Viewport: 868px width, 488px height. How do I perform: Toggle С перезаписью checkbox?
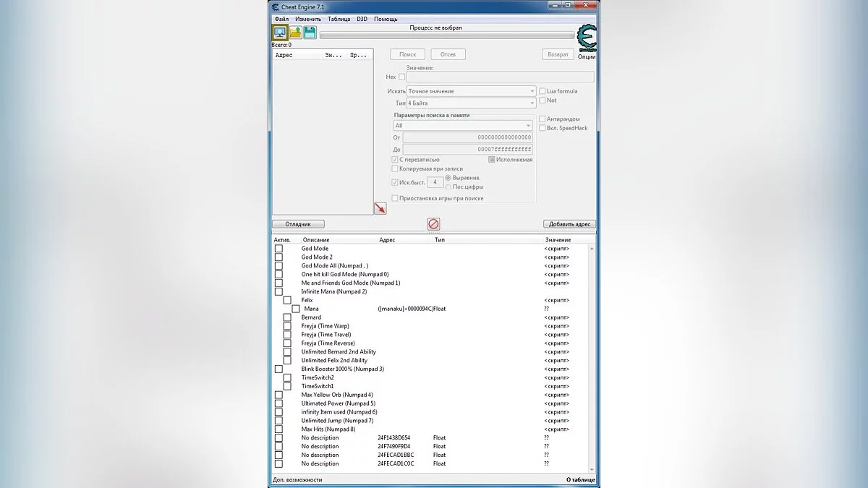pos(395,159)
